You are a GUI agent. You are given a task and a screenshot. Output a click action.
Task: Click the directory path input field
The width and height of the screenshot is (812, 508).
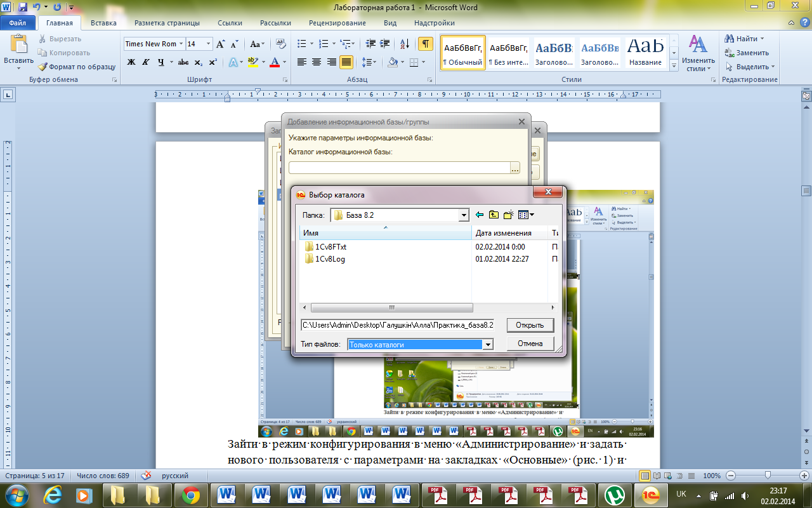pyautogui.click(x=397, y=325)
